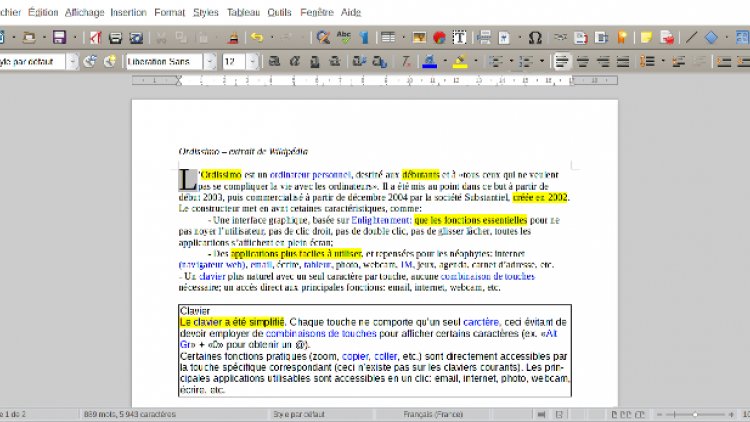Click the blue diamond basic shapes icon
The width and height of the screenshot is (750, 422).
pyautogui.click(x=711, y=37)
